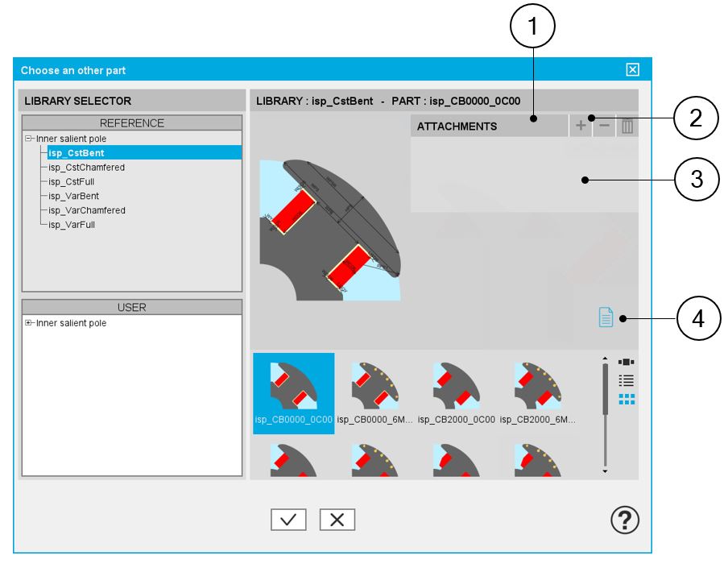The height and width of the screenshot is (564, 728).
Task: Collapse the REFERENCE Inner salient pole node
Action: [29, 139]
